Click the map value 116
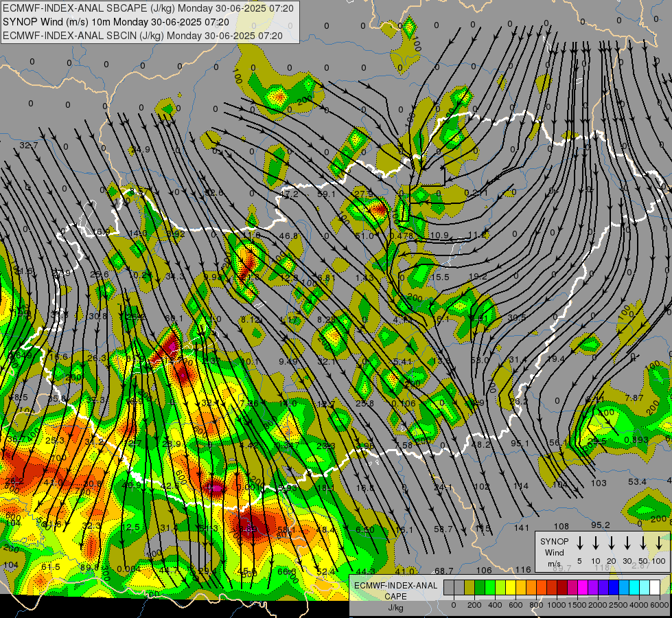 [523, 569]
